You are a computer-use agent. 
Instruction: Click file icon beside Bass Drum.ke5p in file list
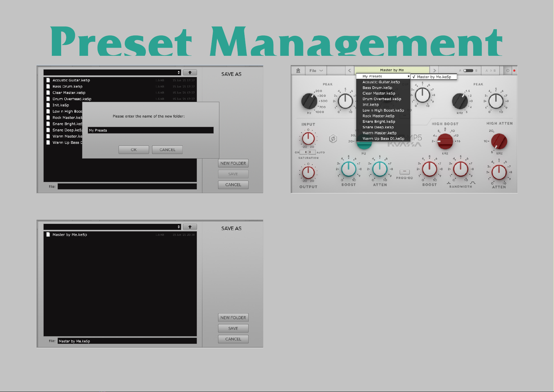coord(48,86)
